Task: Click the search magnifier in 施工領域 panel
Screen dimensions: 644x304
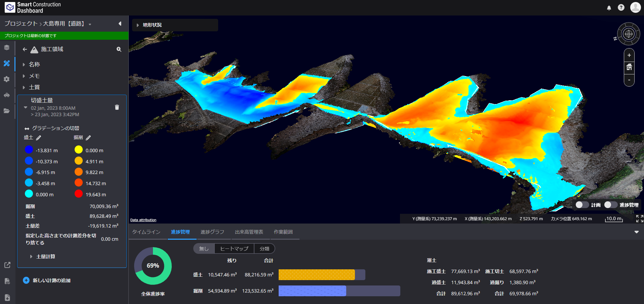Action: (x=119, y=49)
